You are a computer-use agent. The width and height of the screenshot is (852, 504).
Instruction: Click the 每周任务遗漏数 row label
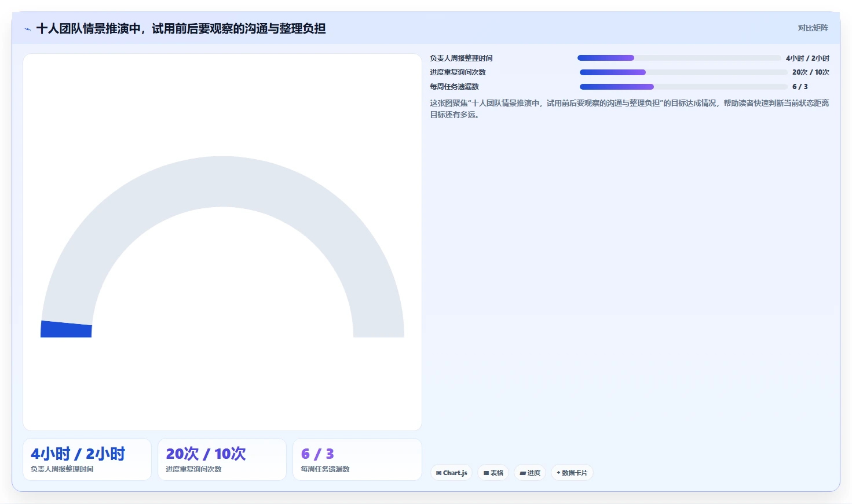tap(454, 87)
